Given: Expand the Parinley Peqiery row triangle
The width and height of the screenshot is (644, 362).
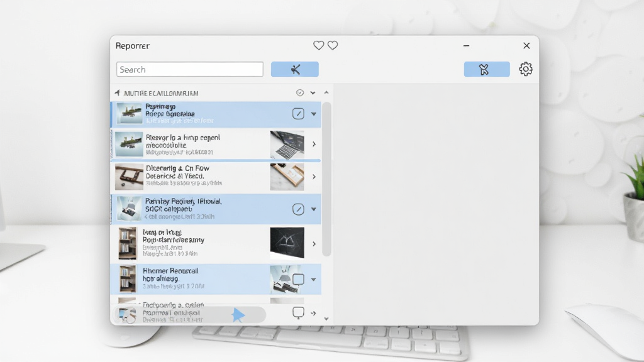Looking at the screenshot, I should (x=314, y=209).
